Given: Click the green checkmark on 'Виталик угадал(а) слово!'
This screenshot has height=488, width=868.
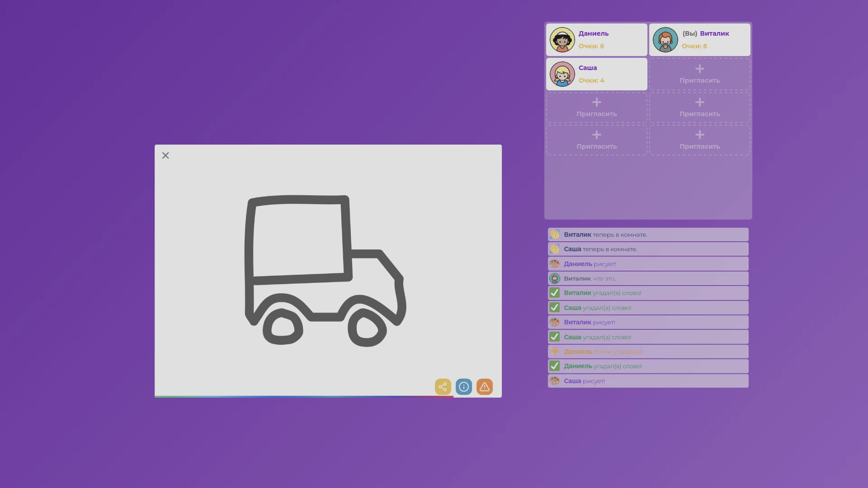Looking at the screenshot, I should pos(555,293).
